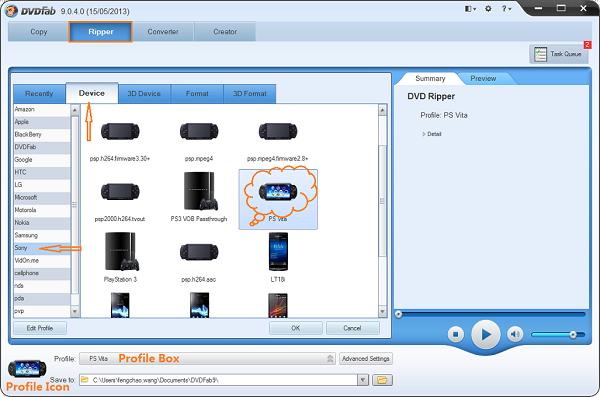The width and height of the screenshot is (600, 397).
Task: Click brand list scroll-down arrow
Action: click(x=75, y=312)
